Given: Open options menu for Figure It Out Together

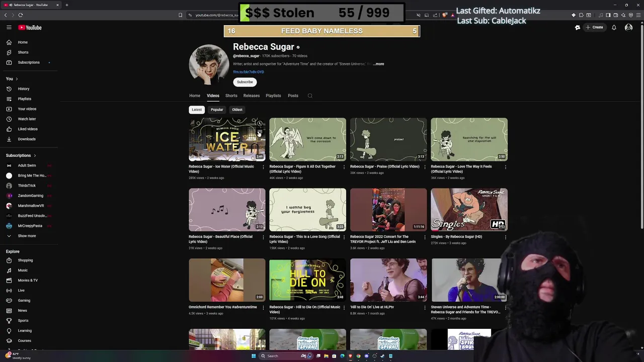Looking at the screenshot, I should tap(344, 167).
